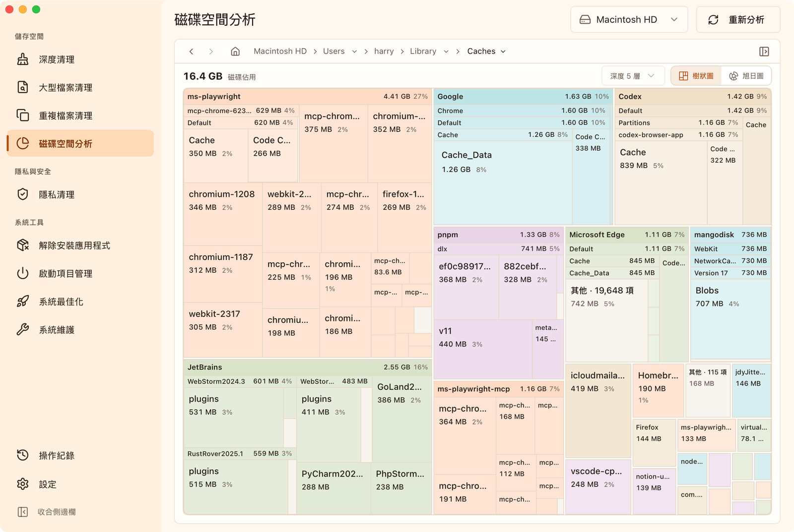Open 操作紀錄 in the sidebar

tap(80, 456)
